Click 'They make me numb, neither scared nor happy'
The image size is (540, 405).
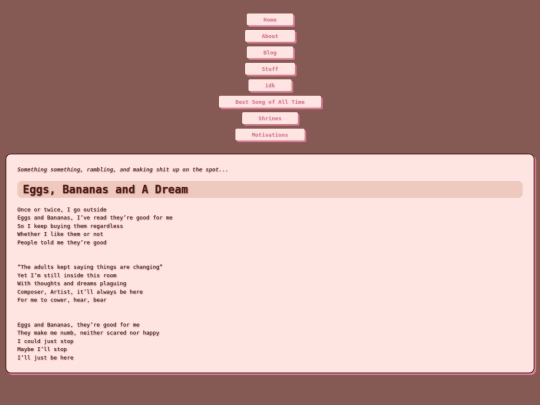tap(88, 333)
